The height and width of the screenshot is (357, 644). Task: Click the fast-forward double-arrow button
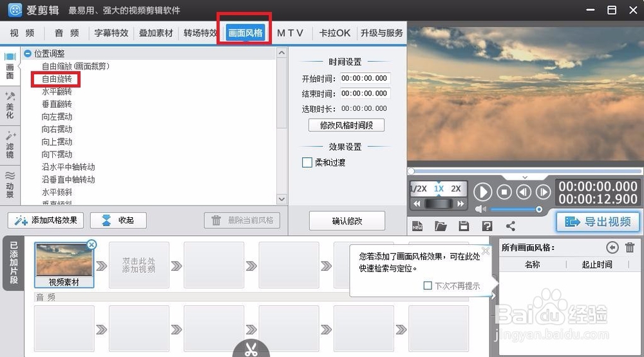tap(460, 204)
